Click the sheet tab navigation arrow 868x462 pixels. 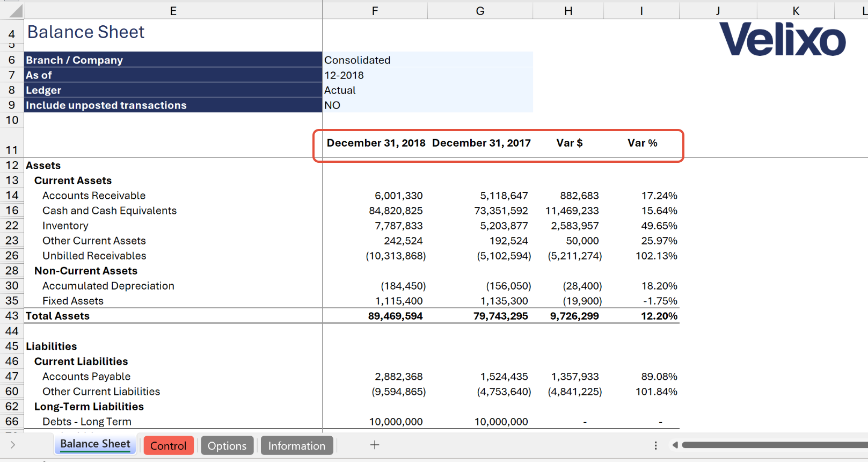[12, 445]
